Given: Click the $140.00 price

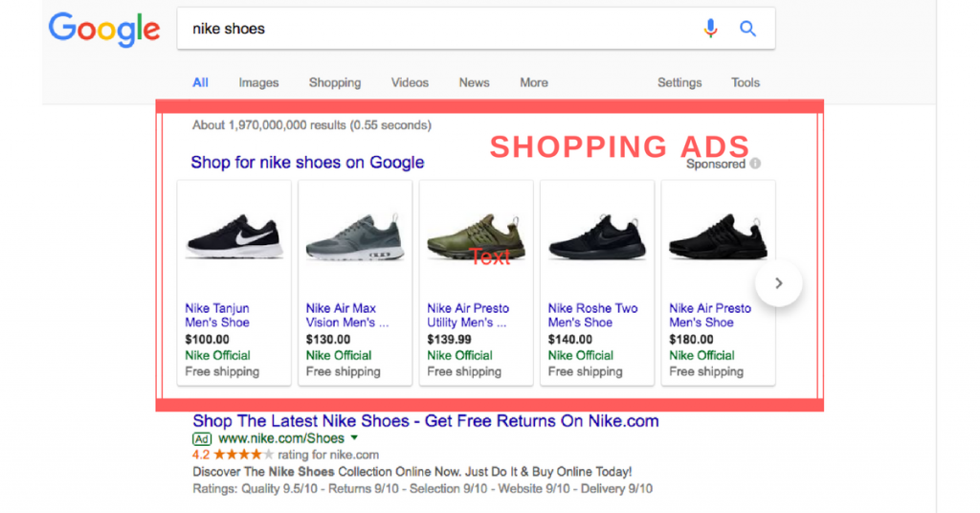Looking at the screenshot, I should [570, 340].
